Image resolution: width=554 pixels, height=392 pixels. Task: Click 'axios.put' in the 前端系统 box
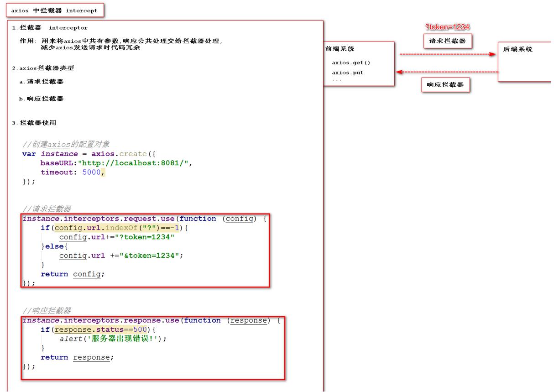347,73
